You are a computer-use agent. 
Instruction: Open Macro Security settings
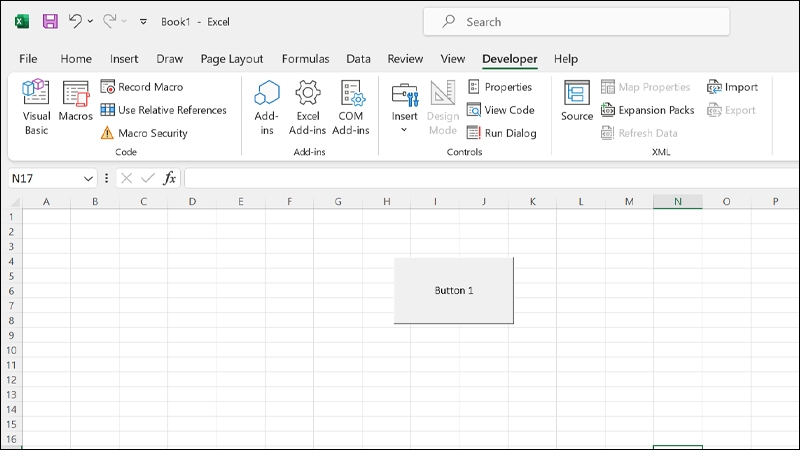click(x=144, y=133)
